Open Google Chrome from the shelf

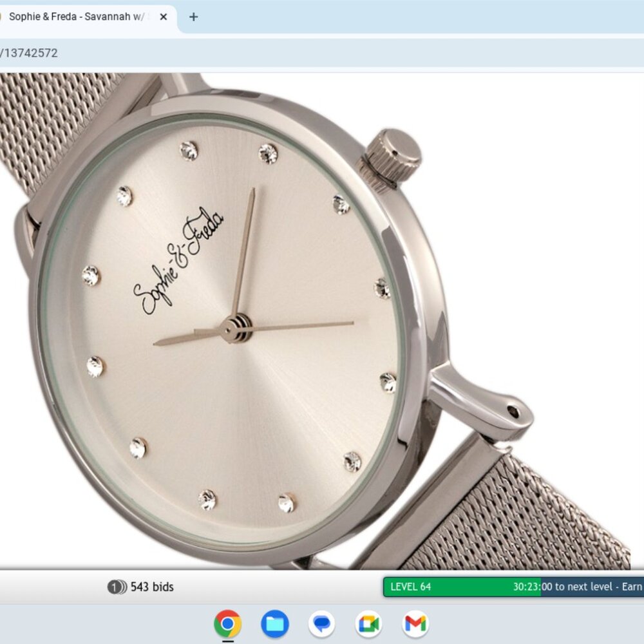pyautogui.click(x=227, y=624)
